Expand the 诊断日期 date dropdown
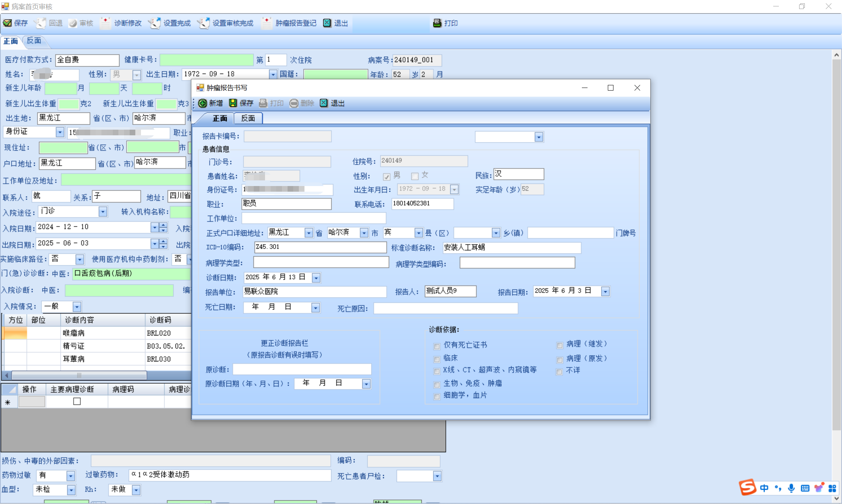Screen dimensions: 842x504 coord(316,278)
